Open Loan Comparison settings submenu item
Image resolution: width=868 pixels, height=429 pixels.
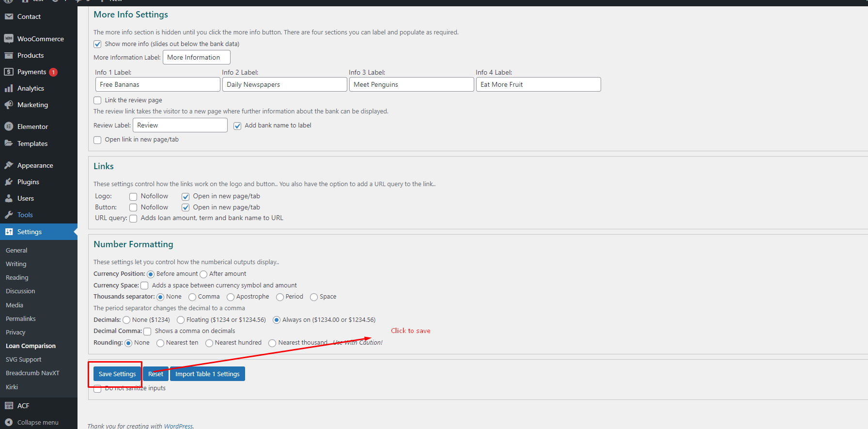point(31,346)
